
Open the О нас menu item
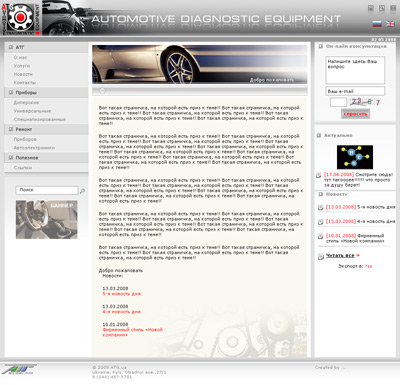[20, 58]
